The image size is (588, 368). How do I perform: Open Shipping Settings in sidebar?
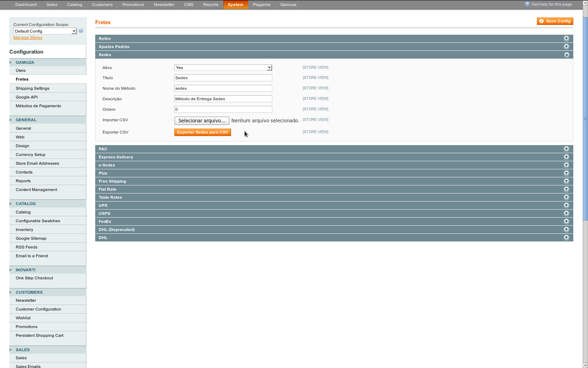click(48, 88)
